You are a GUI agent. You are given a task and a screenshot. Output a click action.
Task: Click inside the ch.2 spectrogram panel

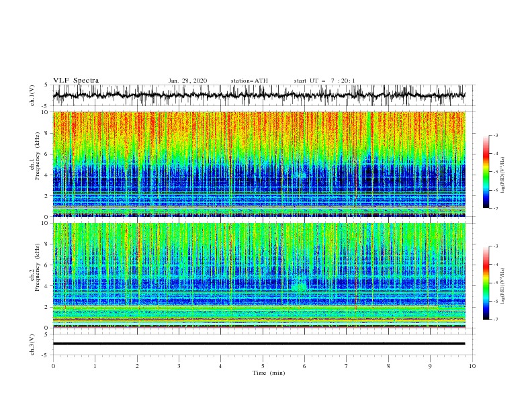259,275
